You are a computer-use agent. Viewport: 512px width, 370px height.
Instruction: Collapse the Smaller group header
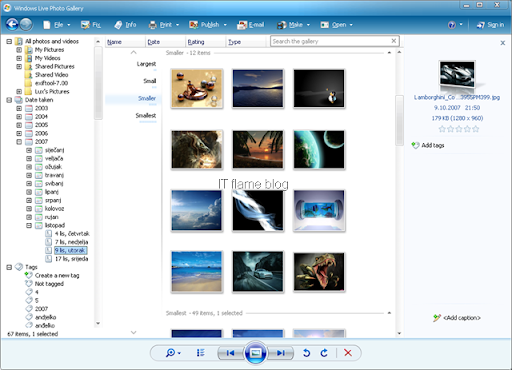tap(389, 53)
